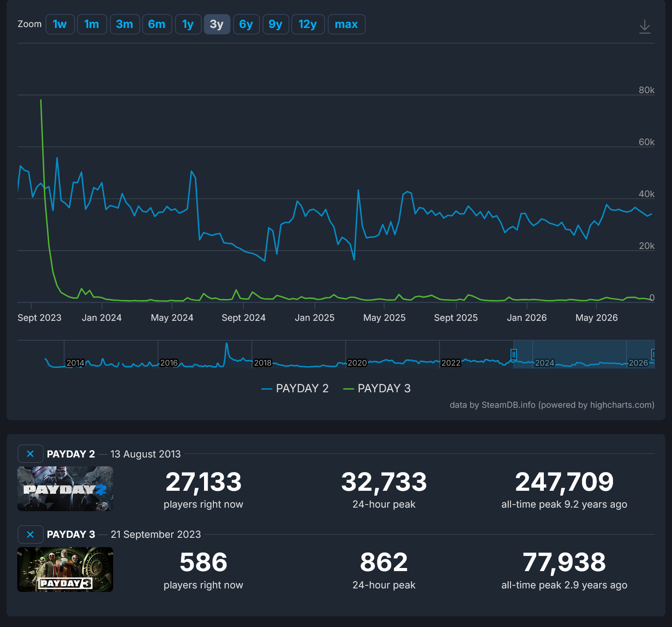Viewport: 672px width, 627px height.
Task: Click 'all-time peak 2.9 years ago' caption
Action: click(564, 585)
